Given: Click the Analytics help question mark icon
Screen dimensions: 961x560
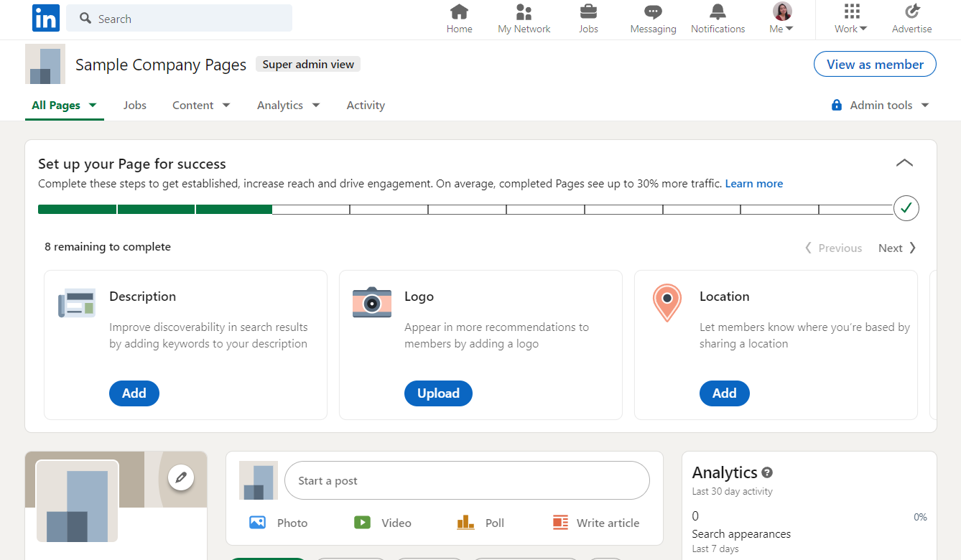Looking at the screenshot, I should [767, 472].
